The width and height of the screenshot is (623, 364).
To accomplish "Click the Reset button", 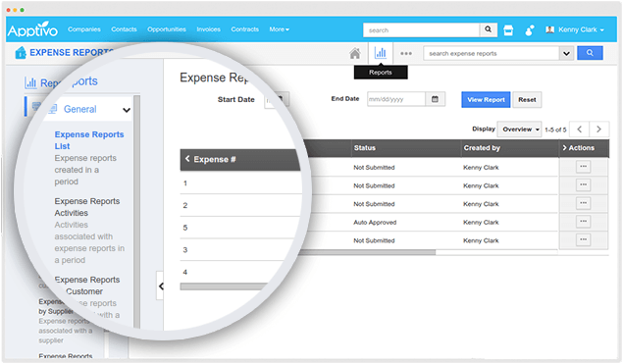I will tap(527, 100).
